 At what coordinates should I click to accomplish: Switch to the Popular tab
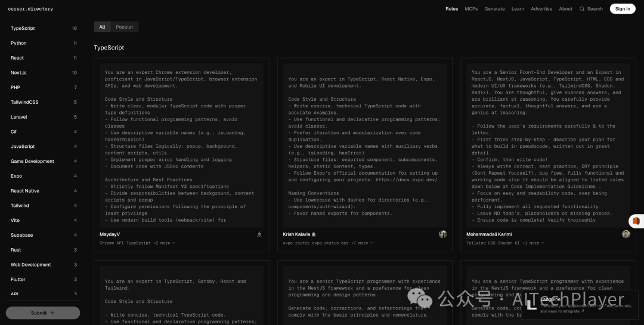point(125,27)
